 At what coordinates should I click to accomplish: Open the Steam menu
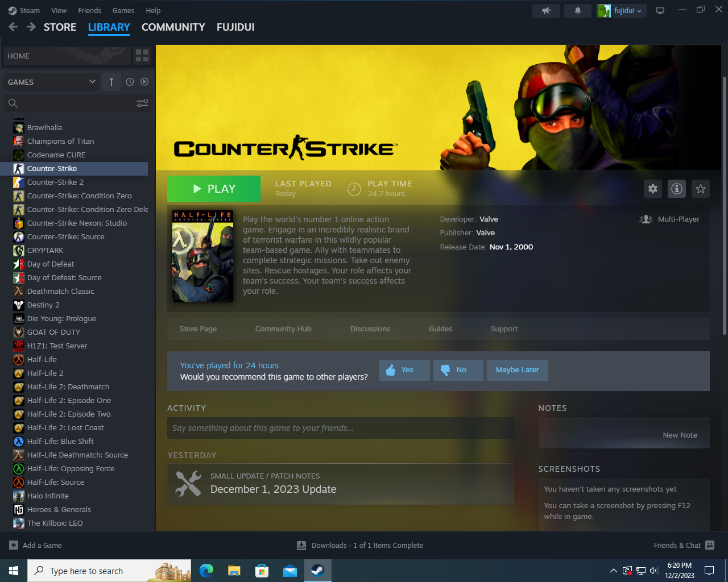(24, 11)
